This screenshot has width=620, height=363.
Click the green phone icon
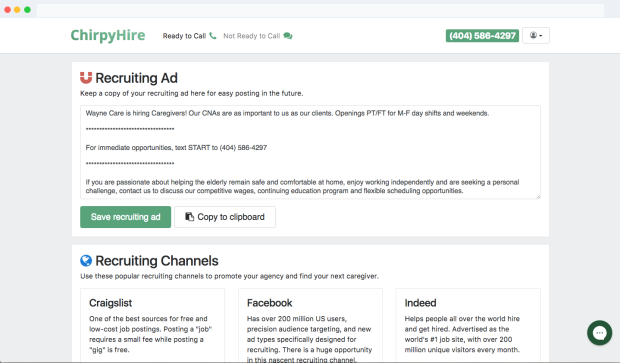pos(213,36)
